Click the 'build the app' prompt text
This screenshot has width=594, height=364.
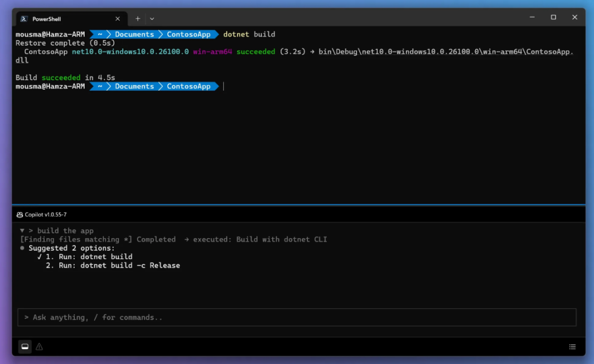pos(65,231)
